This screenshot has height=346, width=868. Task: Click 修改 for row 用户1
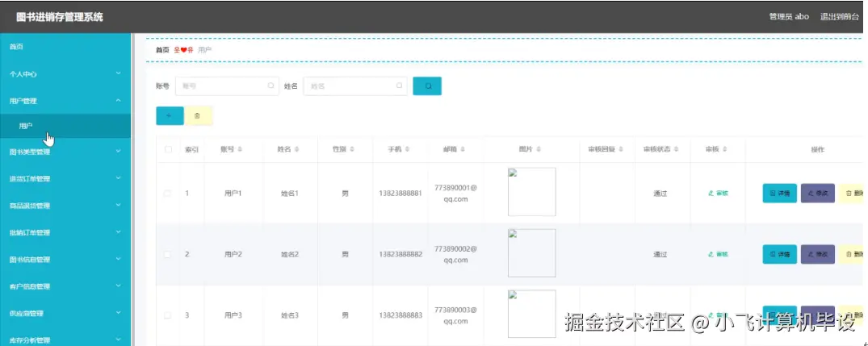point(818,193)
